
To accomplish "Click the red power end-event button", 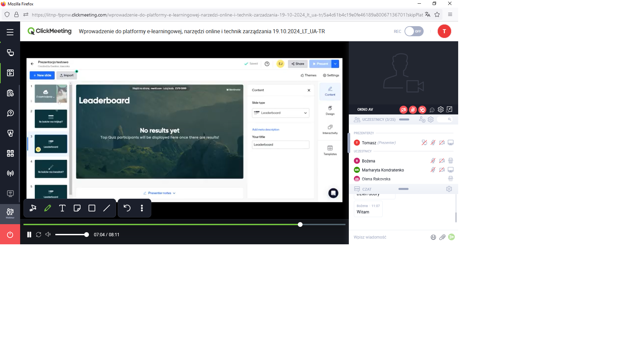I will [10, 235].
